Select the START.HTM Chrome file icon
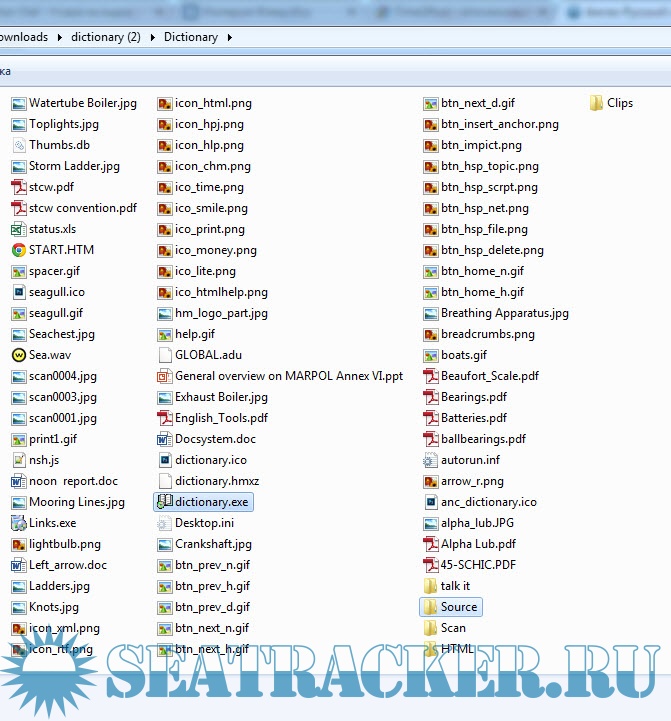Image resolution: width=671 pixels, height=721 pixels. 19,250
